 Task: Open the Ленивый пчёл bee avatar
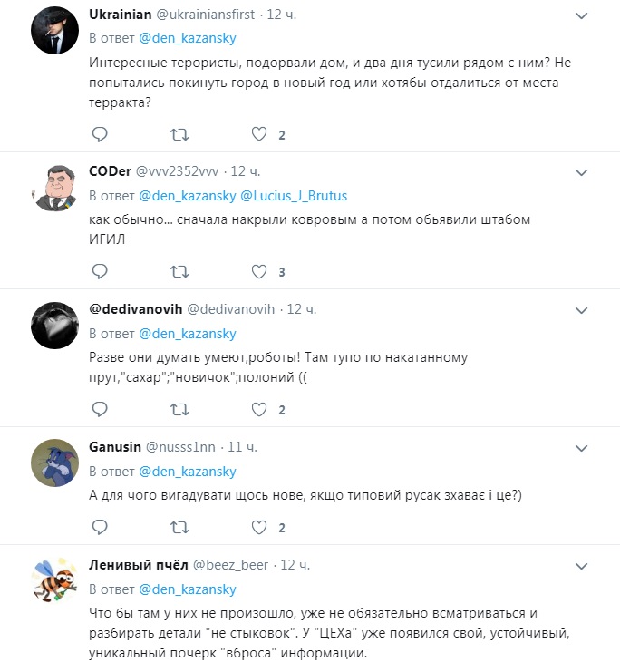(55, 580)
